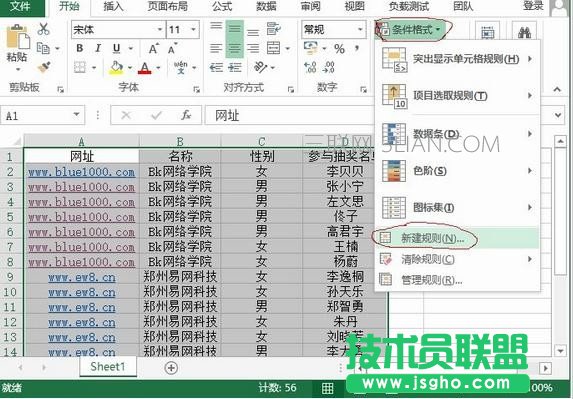Click the formula bar confirm checkmark
This screenshot has width=573, height=399.
click(x=156, y=115)
